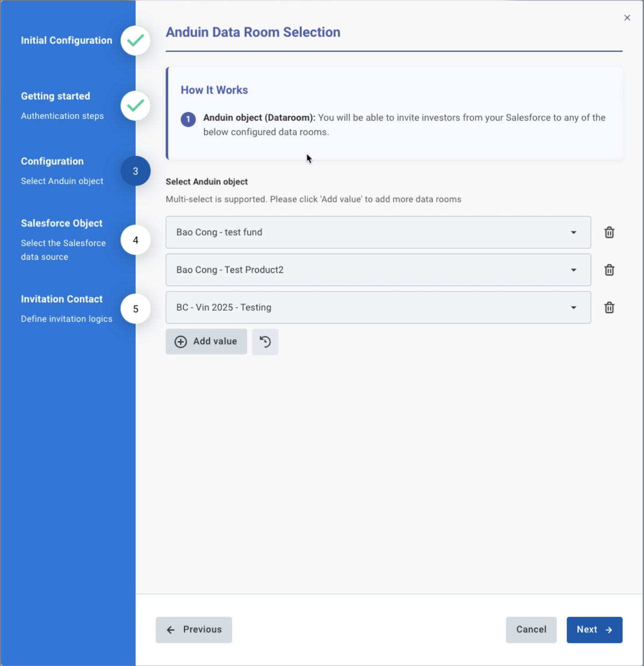Click the 'Define invitation logics' subtitle
644x666 pixels.
pos(66,319)
